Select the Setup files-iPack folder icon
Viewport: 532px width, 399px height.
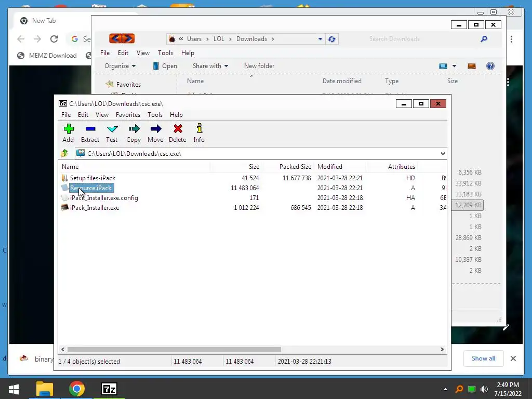click(64, 178)
